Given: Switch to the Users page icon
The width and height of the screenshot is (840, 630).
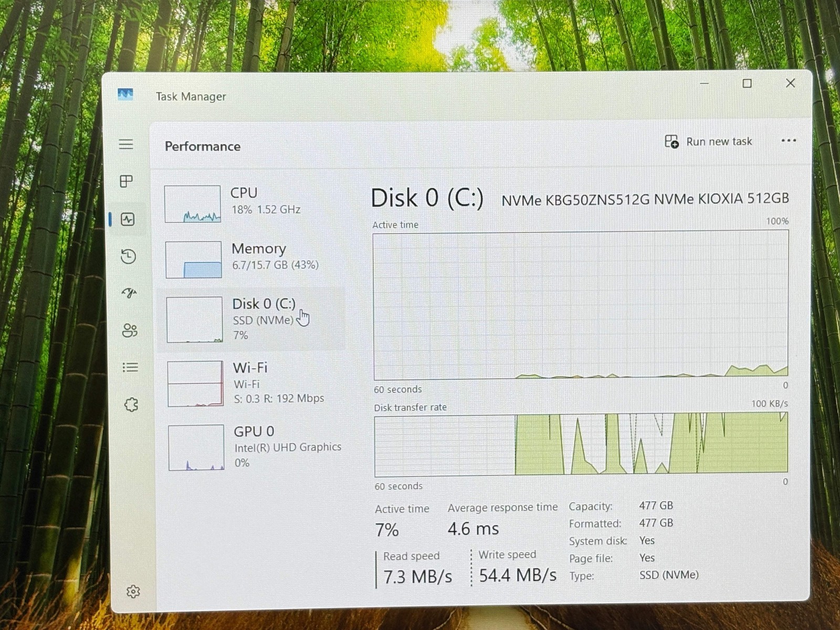Looking at the screenshot, I should pos(130,330).
